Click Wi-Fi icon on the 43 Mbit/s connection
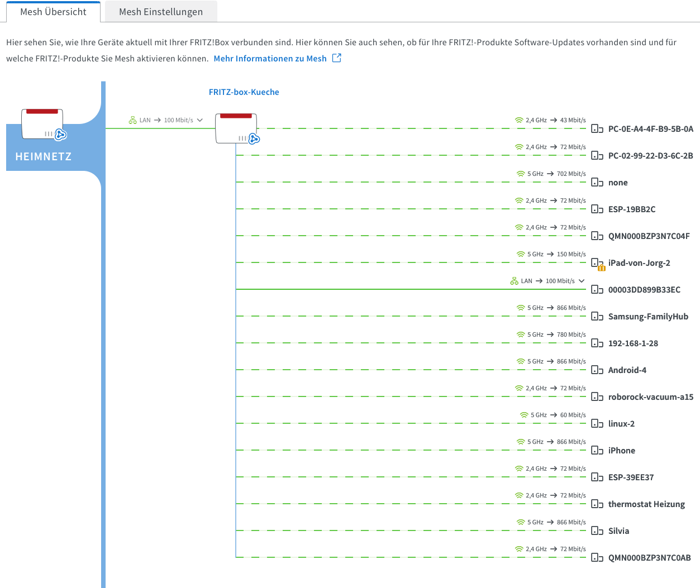The height and width of the screenshot is (588, 700). 519,120
